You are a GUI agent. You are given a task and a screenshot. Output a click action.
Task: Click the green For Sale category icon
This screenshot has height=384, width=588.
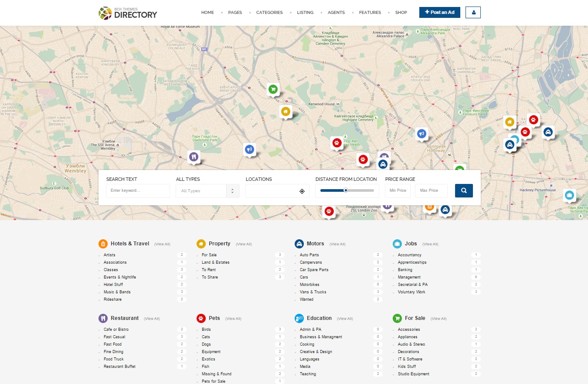point(397,318)
